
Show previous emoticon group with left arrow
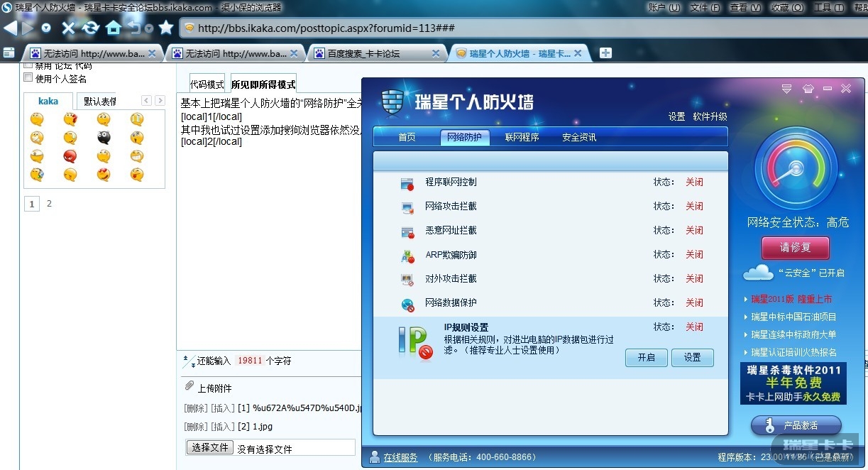click(146, 101)
